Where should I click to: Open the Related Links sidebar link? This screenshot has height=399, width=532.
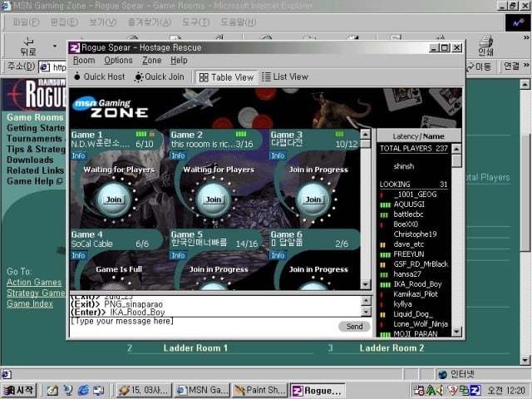click(x=35, y=170)
